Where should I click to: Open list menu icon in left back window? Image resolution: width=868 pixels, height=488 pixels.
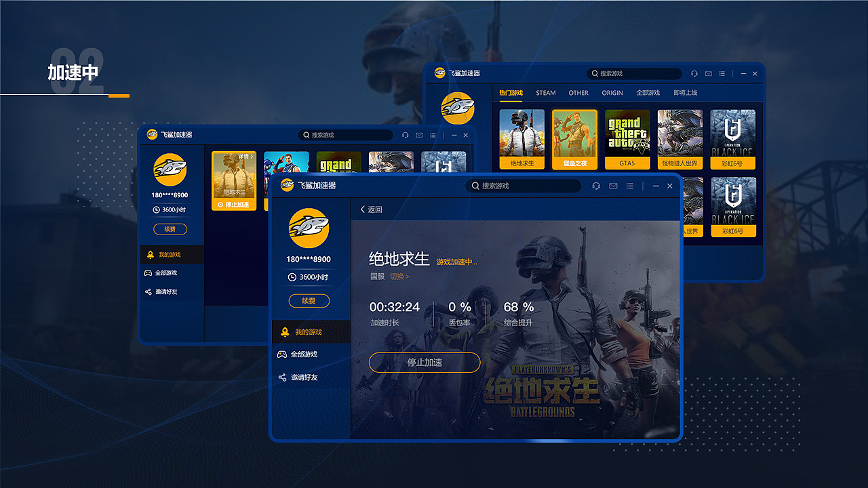click(433, 136)
